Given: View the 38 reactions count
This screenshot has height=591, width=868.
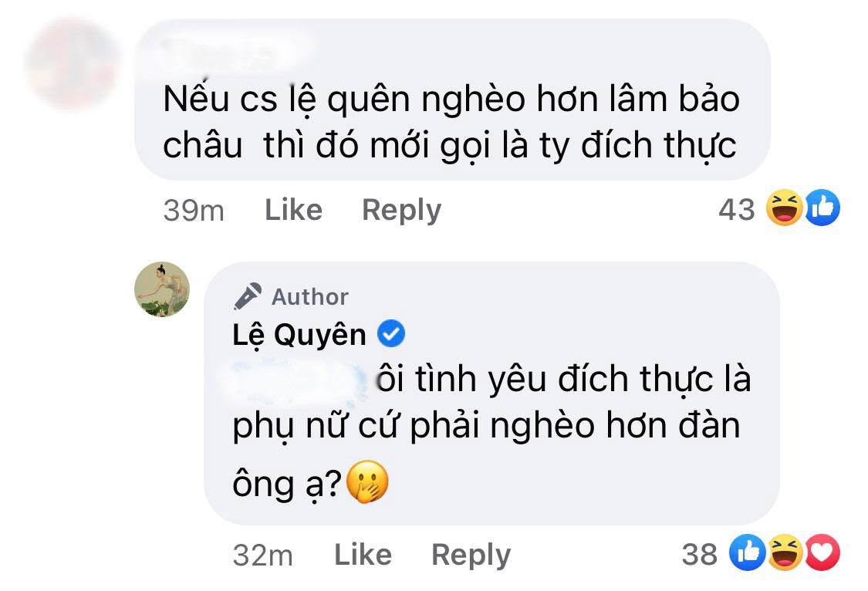Looking at the screenshot, I should coord(700,554).
